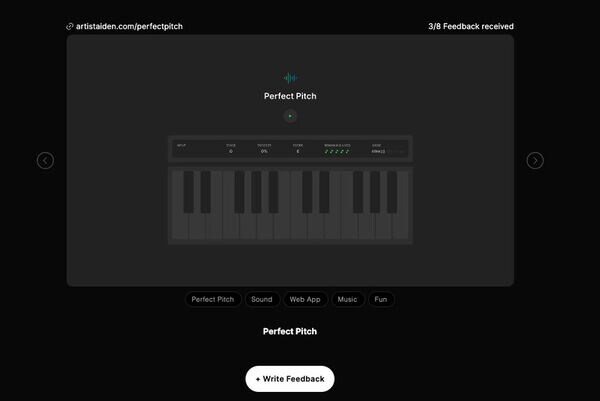Go to the next project with right arrow
The image size is (600, 401).
(535, 160)
